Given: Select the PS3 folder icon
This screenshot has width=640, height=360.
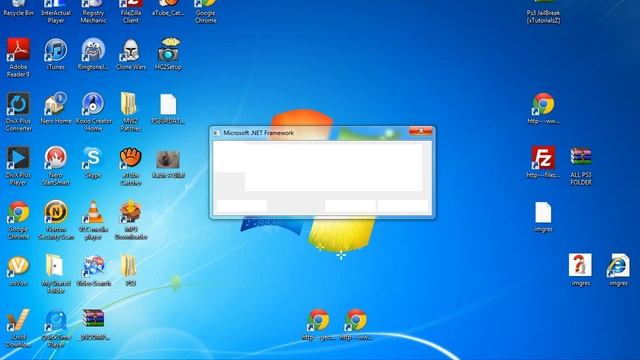Looking at the screenshot, I should [130, 266].
